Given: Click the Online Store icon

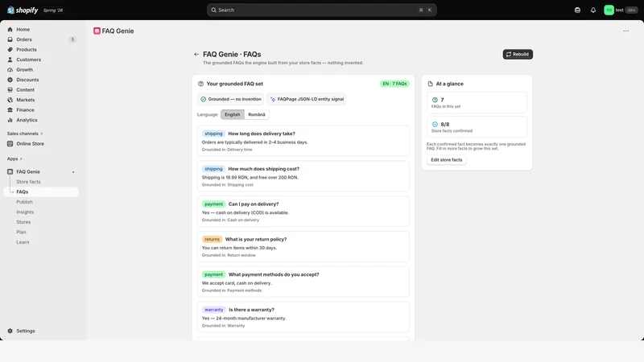Looking at the screenshot, I should 10,144.
